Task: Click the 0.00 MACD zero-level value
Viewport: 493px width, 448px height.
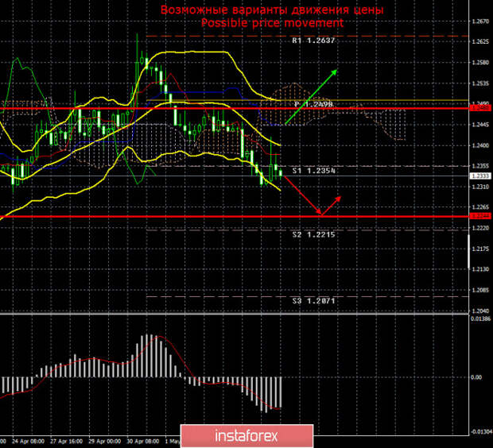Action: coord(476,377)
